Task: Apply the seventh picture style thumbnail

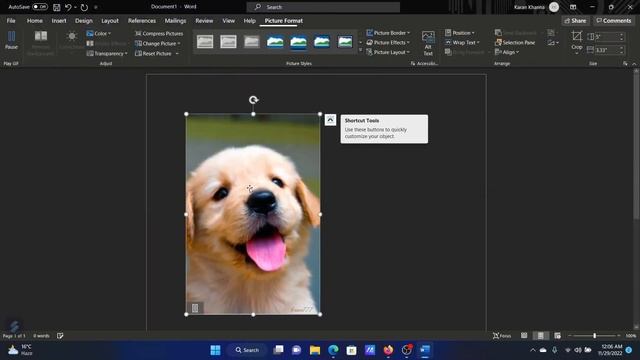Action: [345, 42]
